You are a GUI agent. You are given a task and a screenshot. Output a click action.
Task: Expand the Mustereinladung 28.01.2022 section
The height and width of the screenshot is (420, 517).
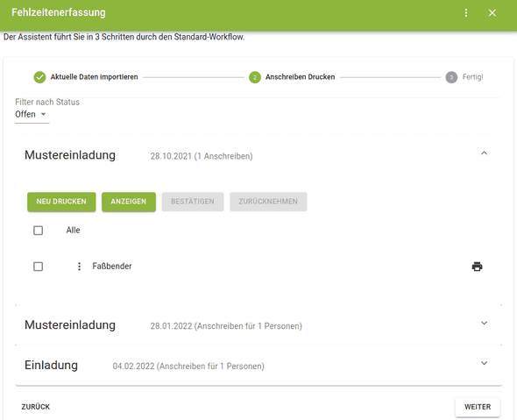click(484, 323)
